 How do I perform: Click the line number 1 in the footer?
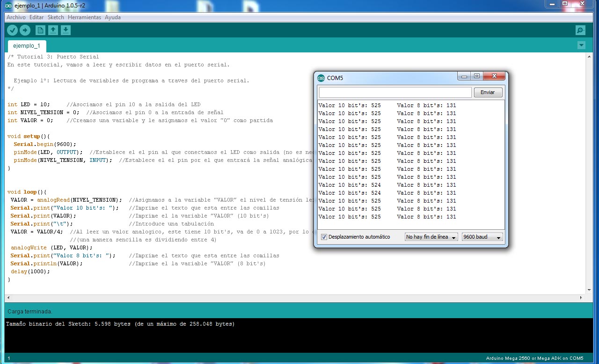(x=9, y=358)
